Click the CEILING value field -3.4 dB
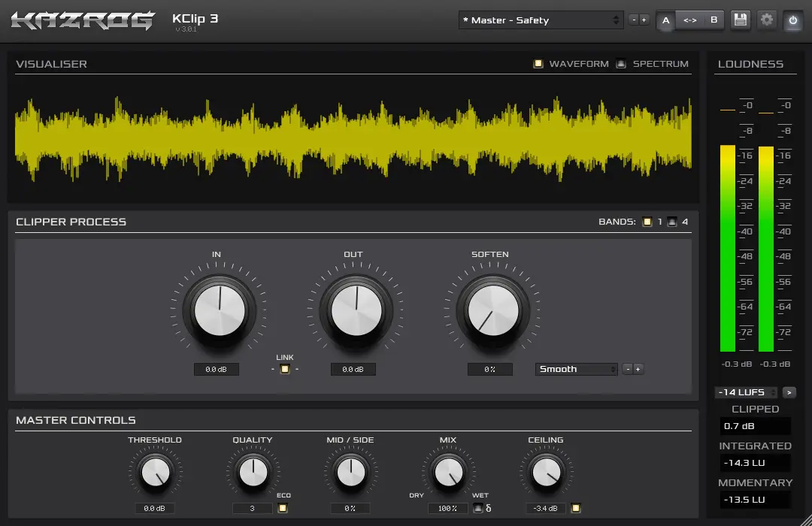Screen dimensions: 812x526 click(x=545, y=509)
